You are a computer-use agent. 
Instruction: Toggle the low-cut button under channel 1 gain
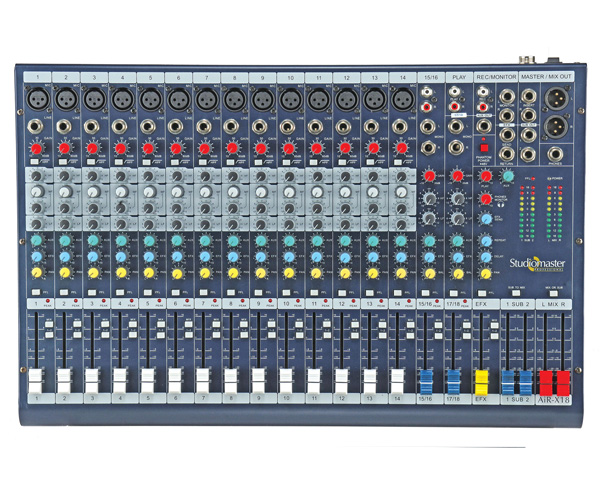tap(34, 161)
